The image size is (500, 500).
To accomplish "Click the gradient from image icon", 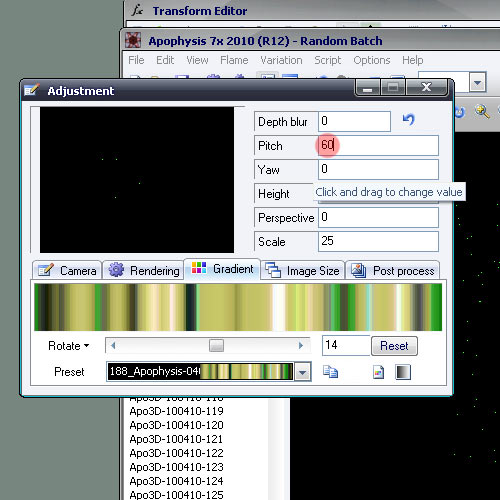I will [x=378, y=372].
